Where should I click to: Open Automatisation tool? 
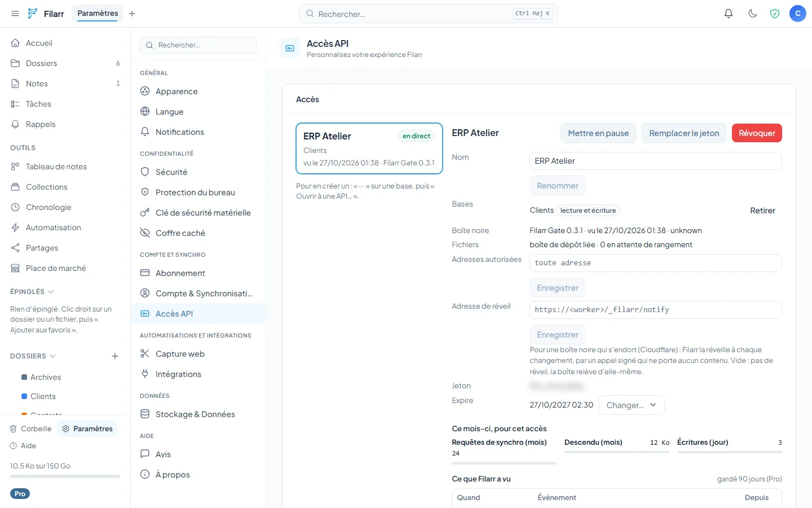[65, 227]
